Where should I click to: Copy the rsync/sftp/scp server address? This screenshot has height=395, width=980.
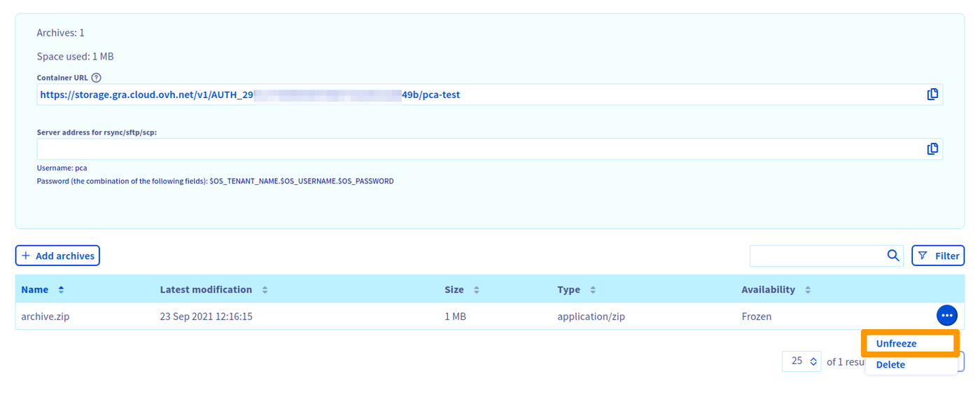click(x=932, y=148)
